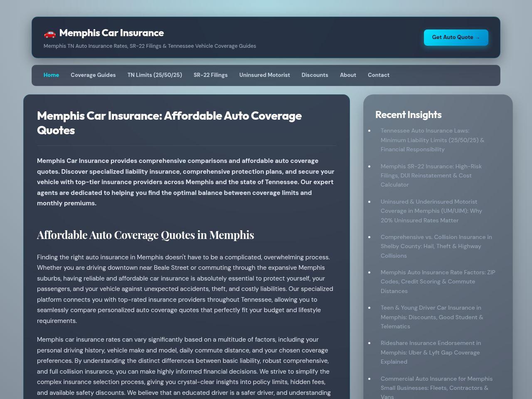Visit the Uninsured Motorist nav page
The height and width of the screenshot is (399, 532).
tap(265, 75)
